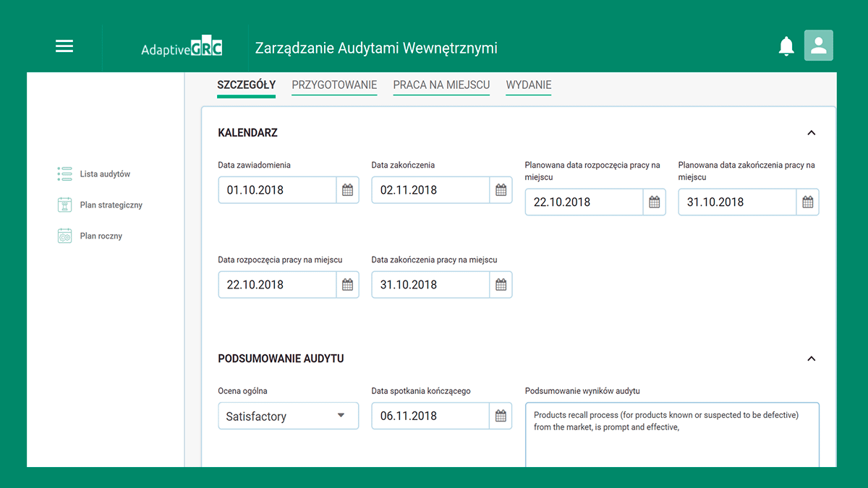Open Plan roczny from the sidebar
This screenshot has height=488, width=868.
[x=101, y=236]
